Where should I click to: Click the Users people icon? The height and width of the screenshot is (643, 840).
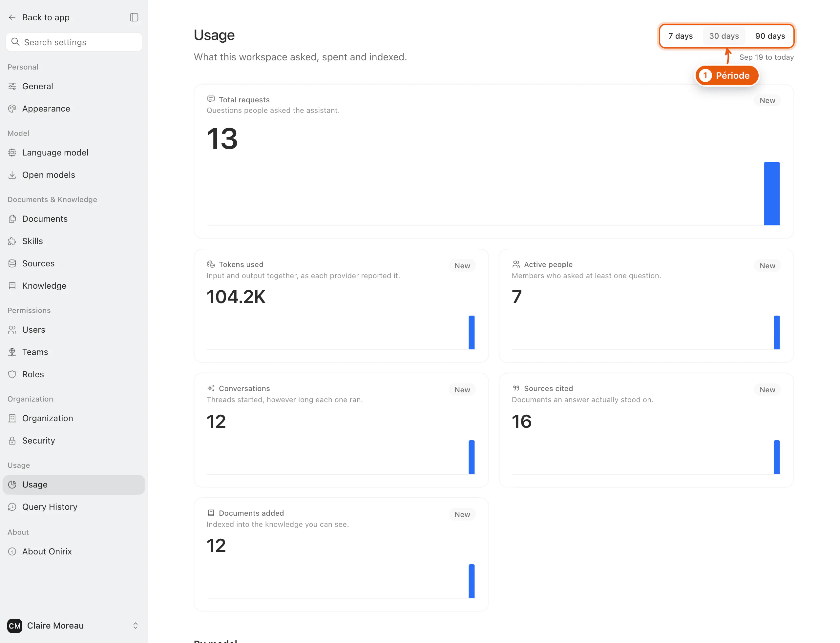(x=12, y=329)
